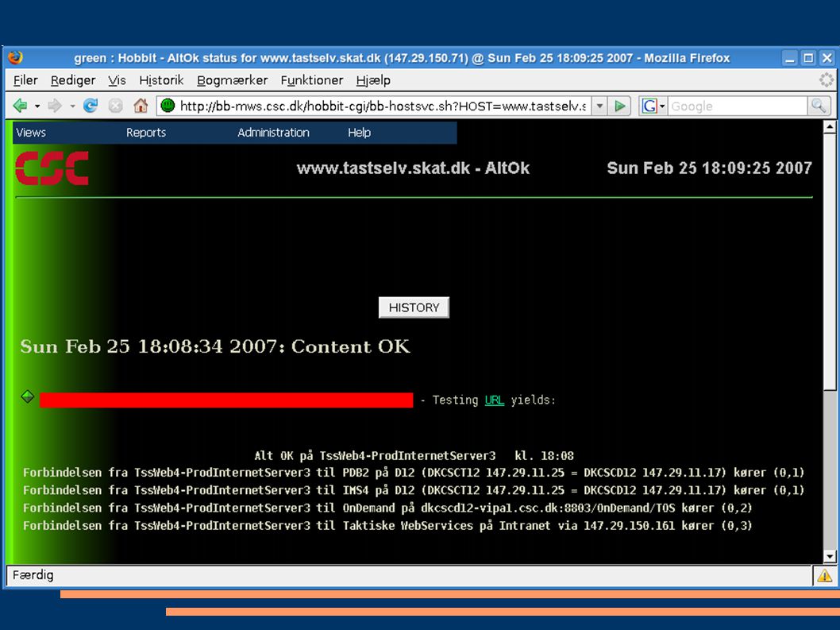Open the Filer menu
This screenshot has width=840, height=630.
tap(25, 80)
